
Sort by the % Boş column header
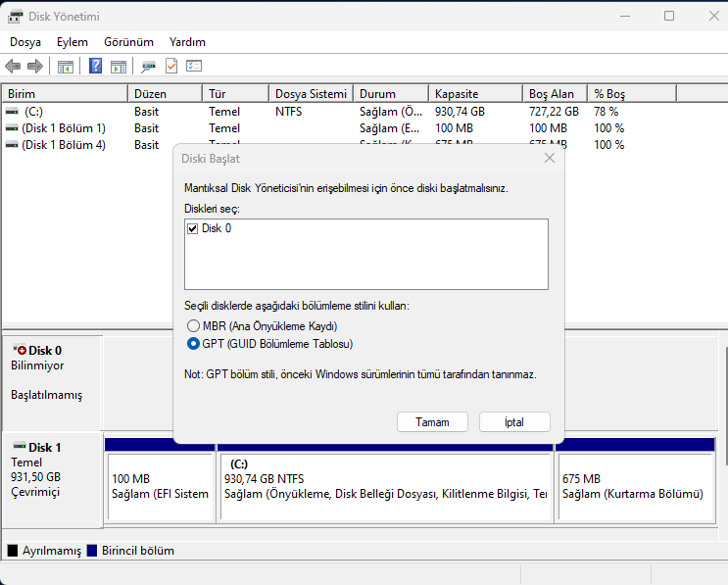click(632, 94)
